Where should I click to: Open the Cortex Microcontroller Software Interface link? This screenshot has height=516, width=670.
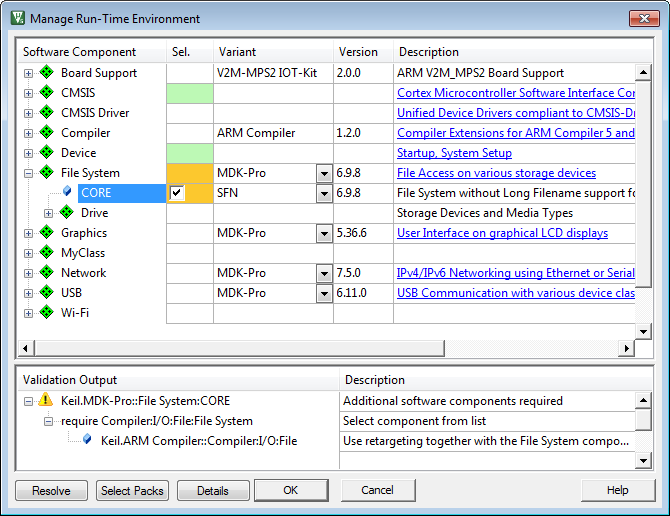coord(515,93)
